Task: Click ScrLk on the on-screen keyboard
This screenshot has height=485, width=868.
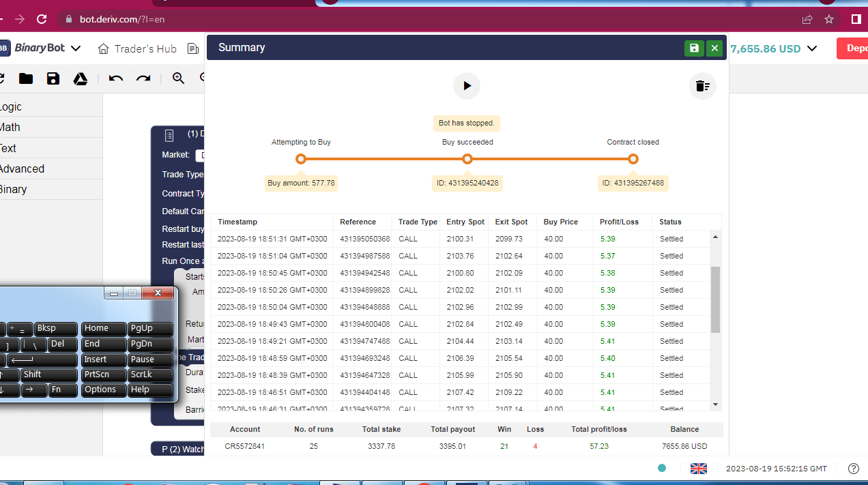Action: [x=150, y=374]
